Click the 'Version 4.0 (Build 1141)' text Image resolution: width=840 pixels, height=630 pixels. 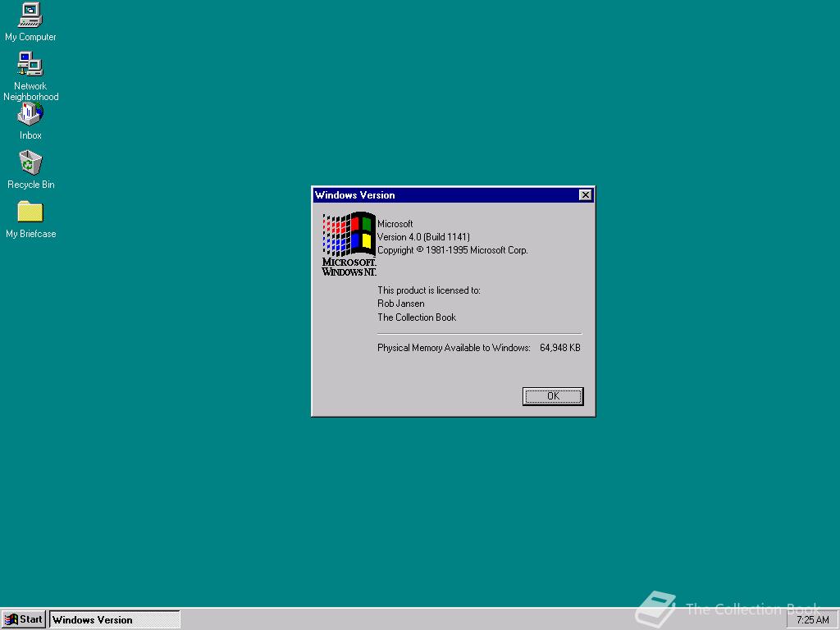pos(423,237)
